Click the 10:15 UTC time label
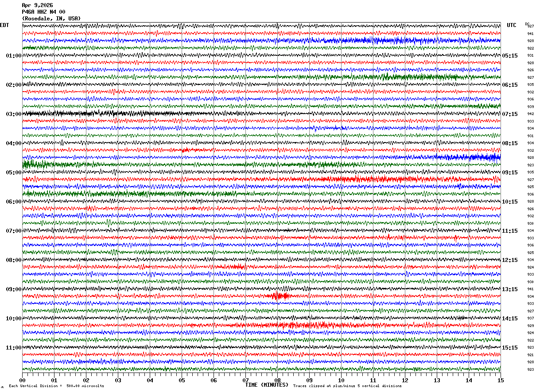Image resolution: width=536 pixels, height=392 pixels. coord(510,202)
